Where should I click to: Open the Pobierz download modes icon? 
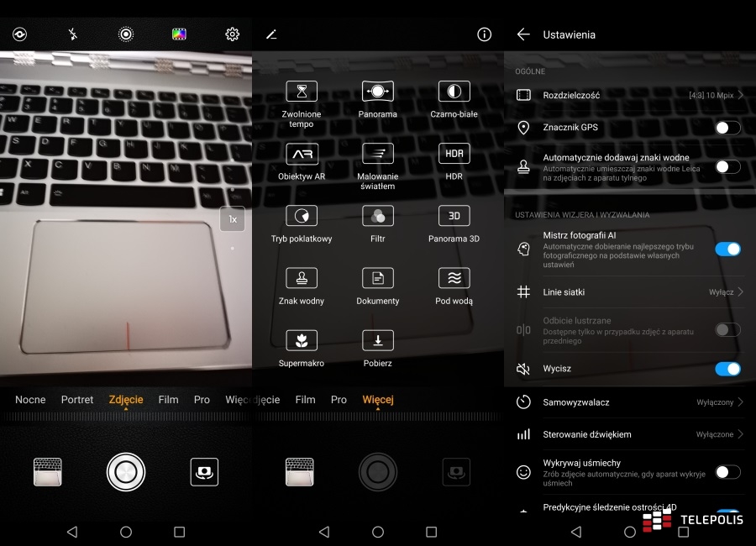[378, 340]
